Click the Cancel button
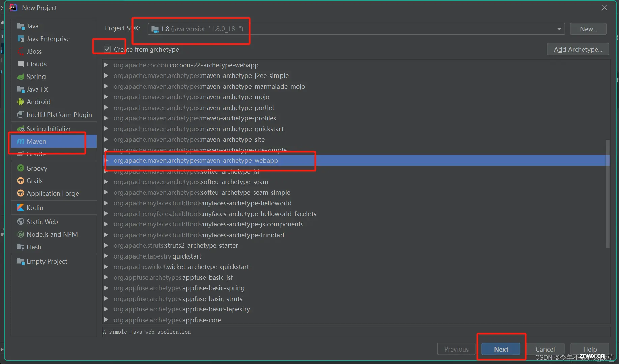619x364 pixels. click(545, 349)
